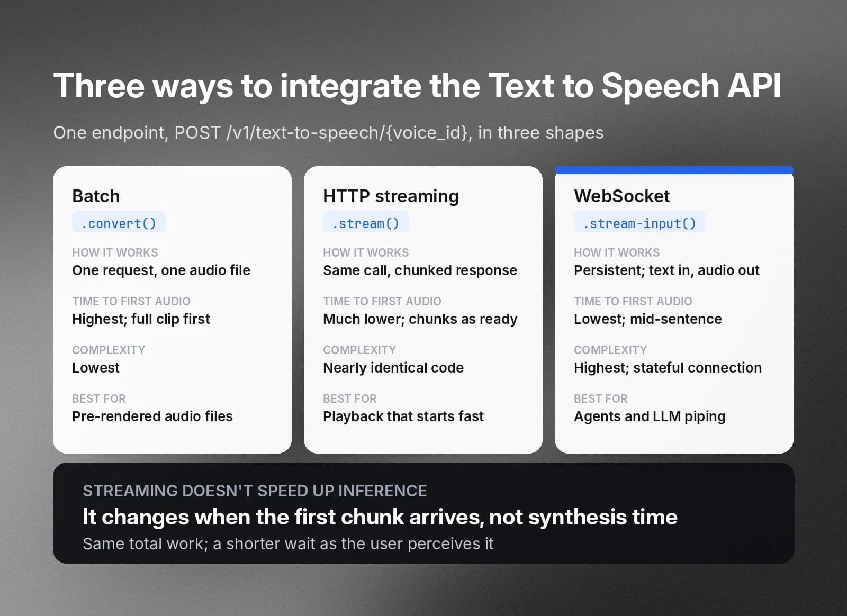Click the ".stream()" code badge
Viewport: 847px width, 616px height.
[366, 223]
